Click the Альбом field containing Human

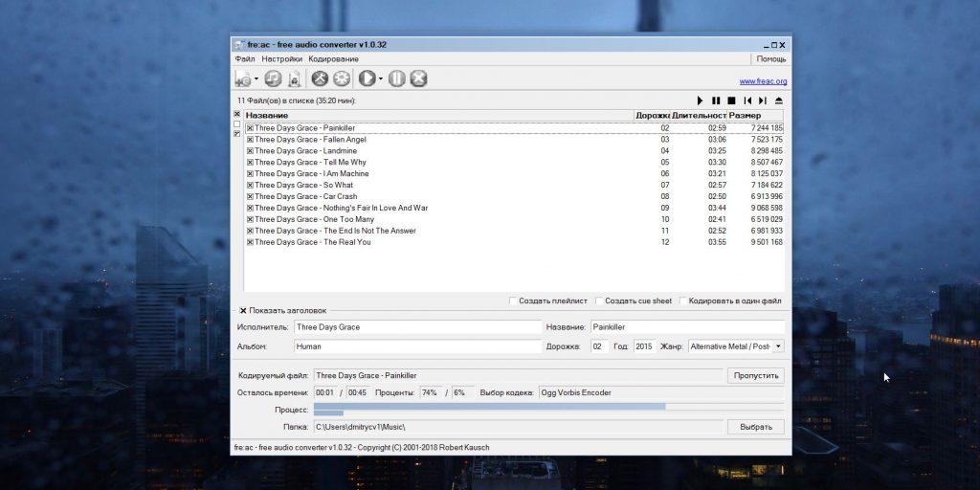tap(417, 346)
